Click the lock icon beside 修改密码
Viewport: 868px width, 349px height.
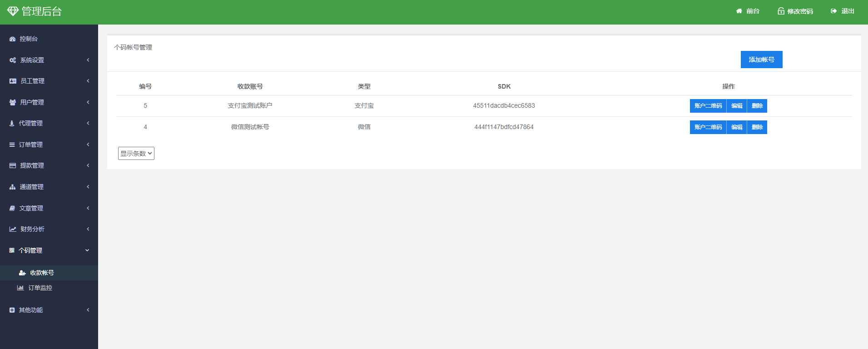coord(781,11)
